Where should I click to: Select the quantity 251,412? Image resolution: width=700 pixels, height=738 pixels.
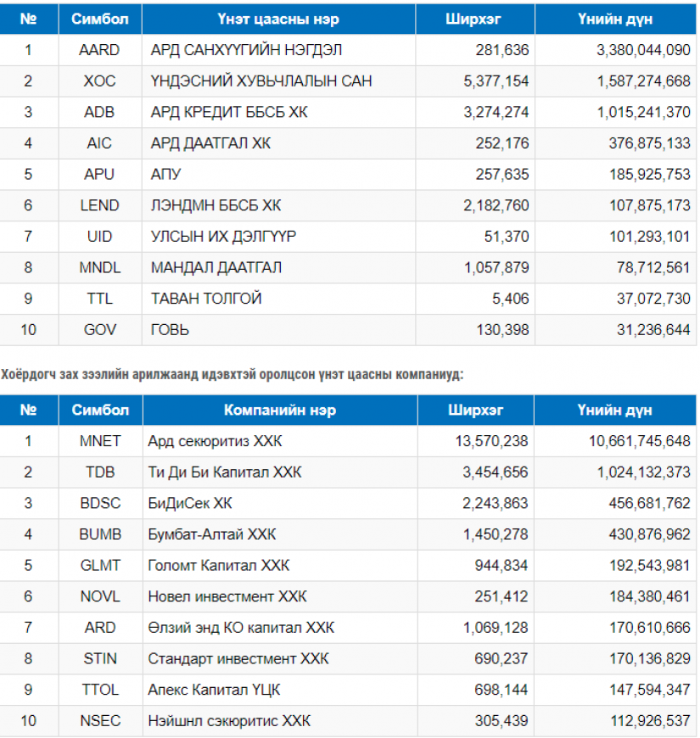coord(501,596)
